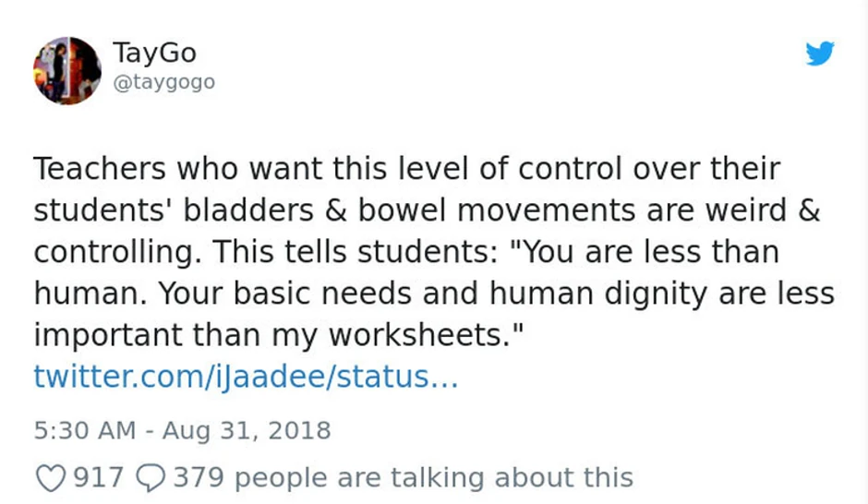Screen dimensions: 868x504
Task: Open TayGo's profile picture
Action: point(66,70)
